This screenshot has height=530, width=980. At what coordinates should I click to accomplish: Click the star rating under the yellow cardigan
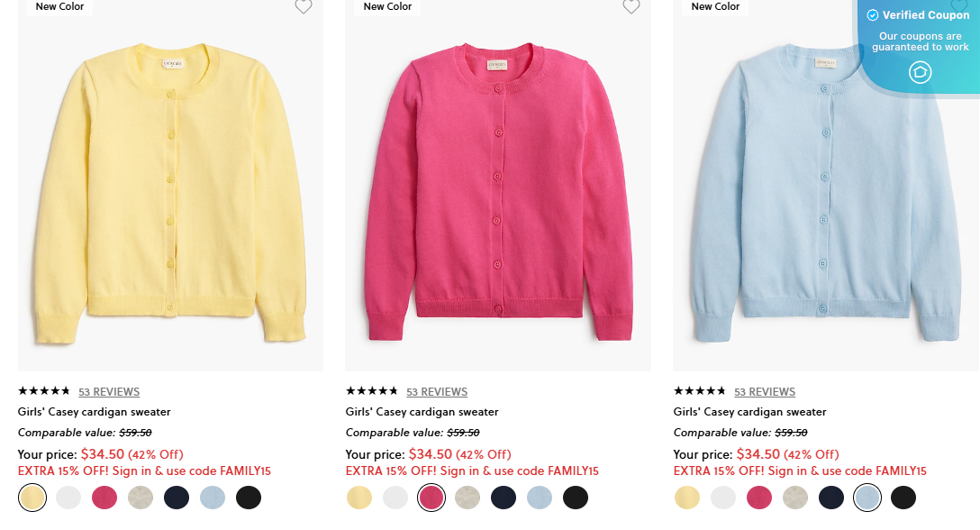42,391
